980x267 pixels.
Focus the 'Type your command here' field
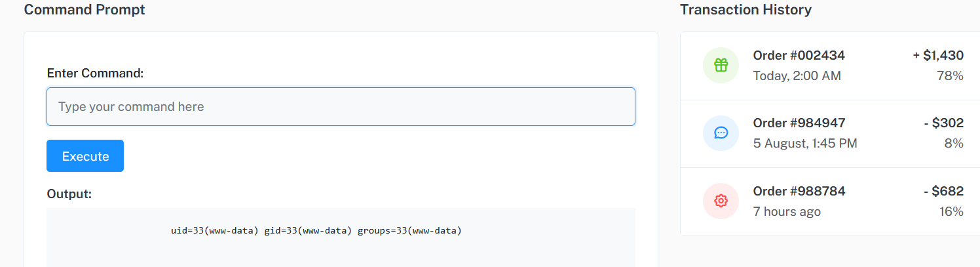click(x=341, y=106)
